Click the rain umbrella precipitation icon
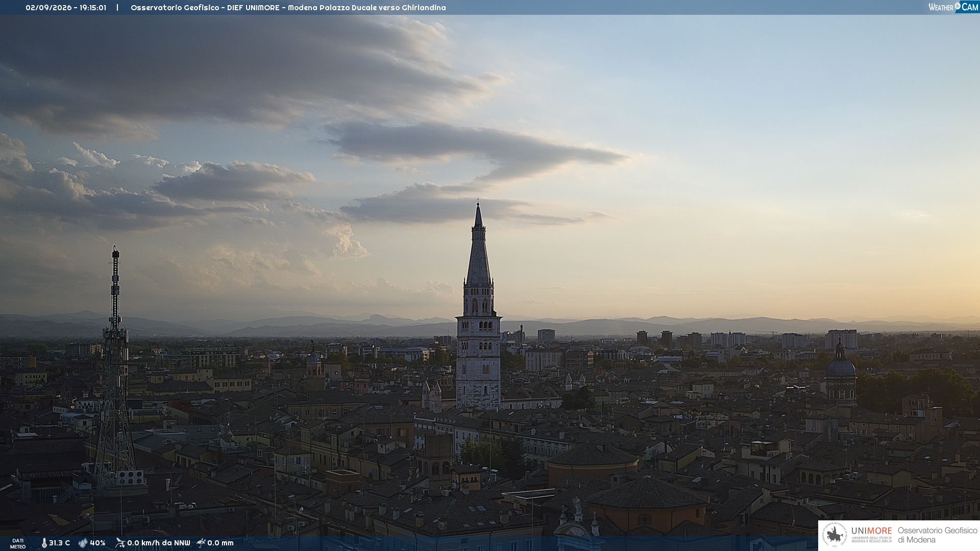The height and width of the screenshot is (551, 980). click(201, 543)
